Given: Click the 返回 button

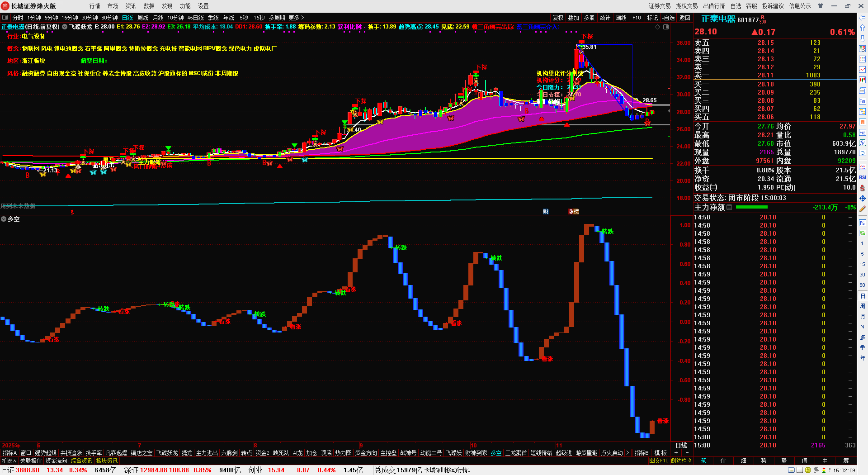Looking at the screenshot, I should [x=685, y=18].
